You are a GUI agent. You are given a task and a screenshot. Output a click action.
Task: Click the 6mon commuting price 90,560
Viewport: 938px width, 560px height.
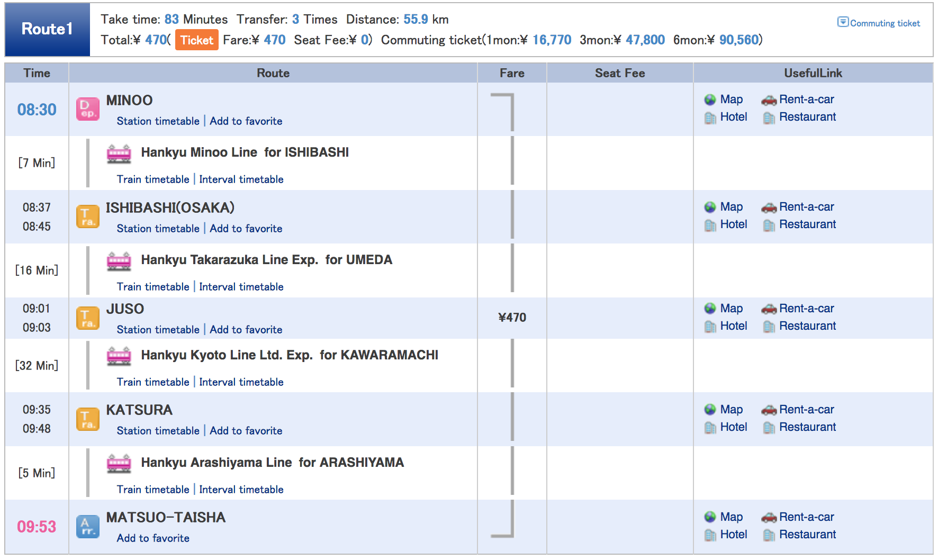(x=739, y=40)
